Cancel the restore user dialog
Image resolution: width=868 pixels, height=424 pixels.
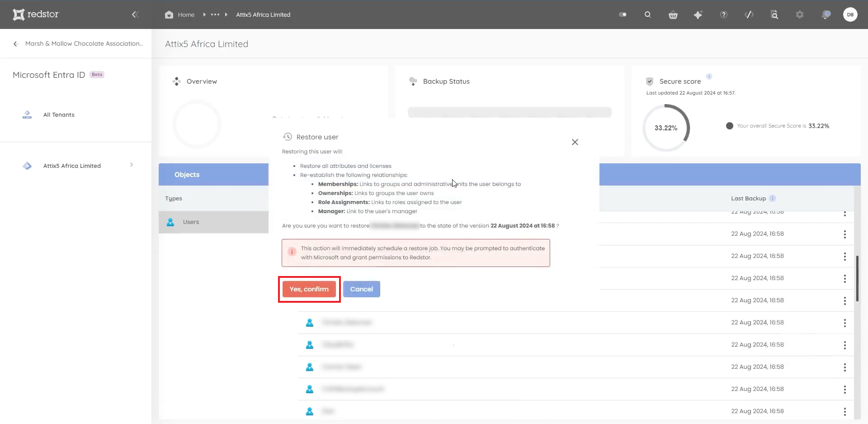click(362, 289)
